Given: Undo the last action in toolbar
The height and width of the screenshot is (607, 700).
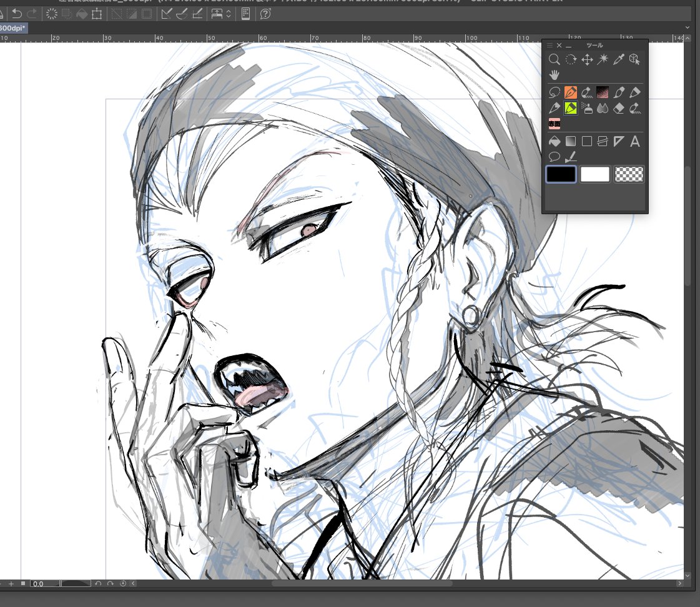Looking at the screenshot, I should (x=17, y=14).
